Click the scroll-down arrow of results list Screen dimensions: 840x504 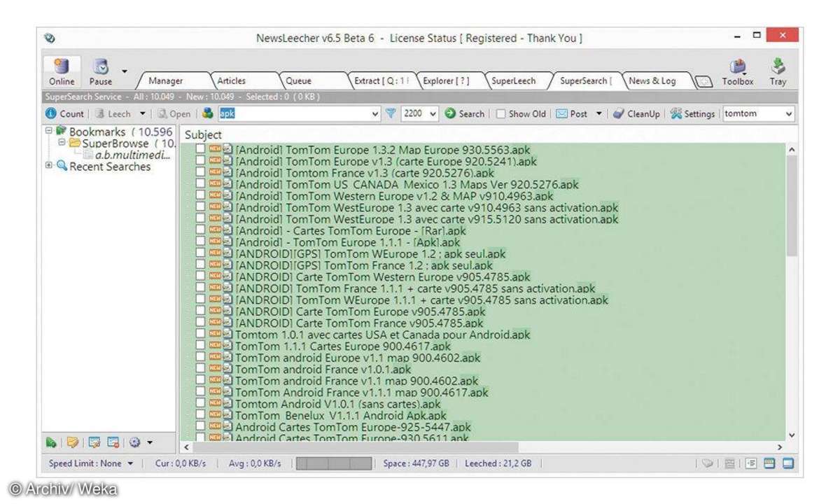click(x=792, y=435)
